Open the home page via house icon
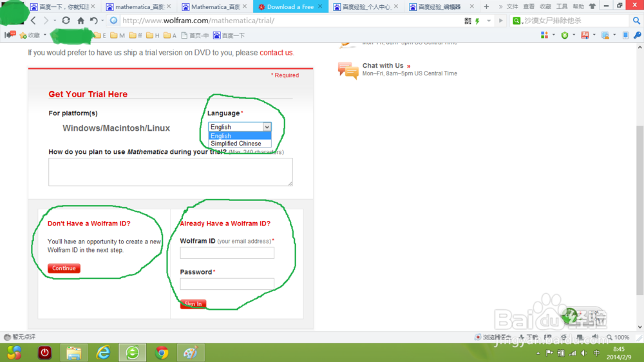644x362 pixels. click(80, 21)
